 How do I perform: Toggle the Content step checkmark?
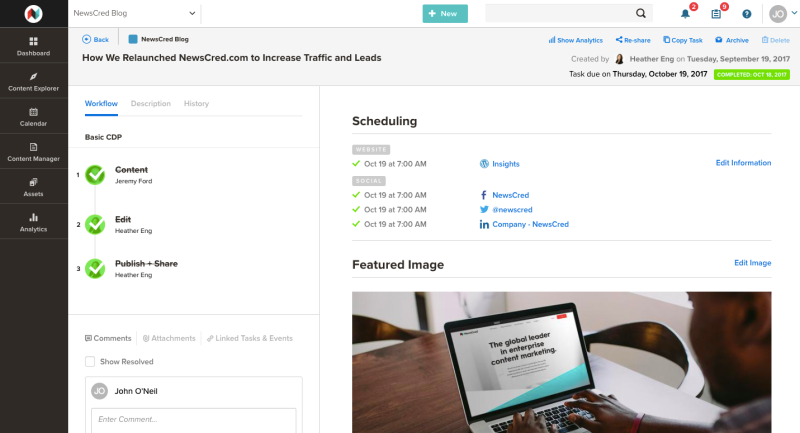click(x=95, y=175)
